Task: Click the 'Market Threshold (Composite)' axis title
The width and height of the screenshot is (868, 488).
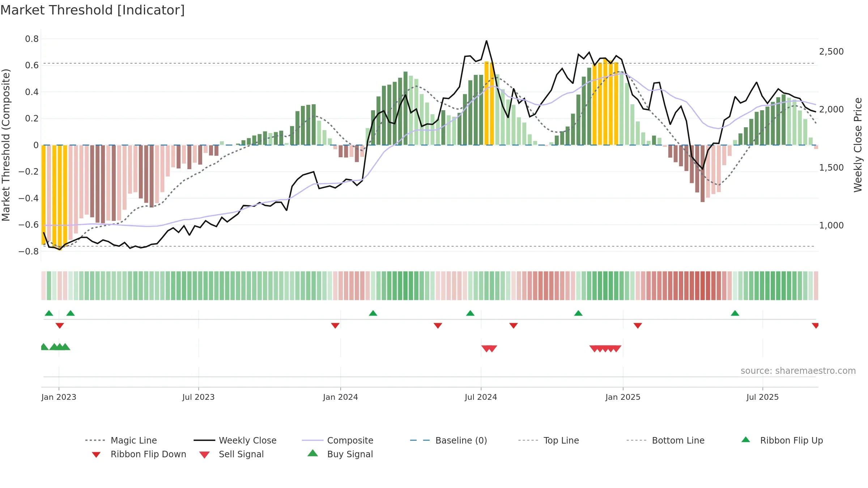Action: click(6, 145)
